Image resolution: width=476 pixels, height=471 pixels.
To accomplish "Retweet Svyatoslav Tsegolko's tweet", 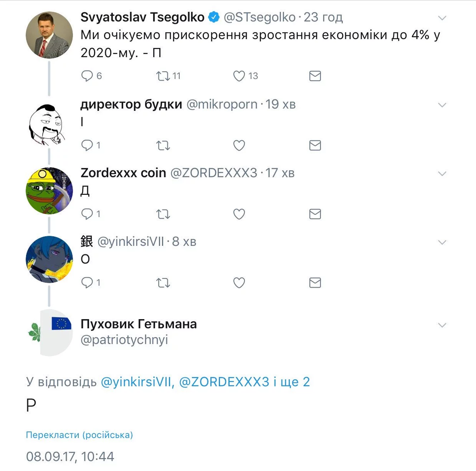I will pyautogui.click(x=163, y=76).
